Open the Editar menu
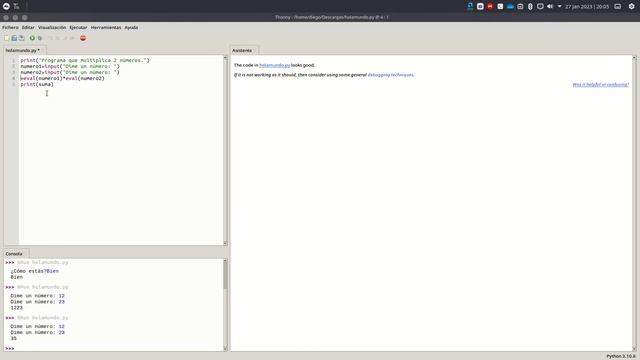This screenshot has width=640, height=360. (28, 27)
